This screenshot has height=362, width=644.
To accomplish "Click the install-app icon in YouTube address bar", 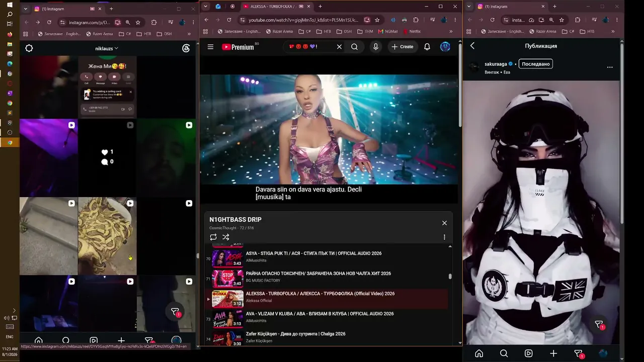I will [x=367, y=20].
